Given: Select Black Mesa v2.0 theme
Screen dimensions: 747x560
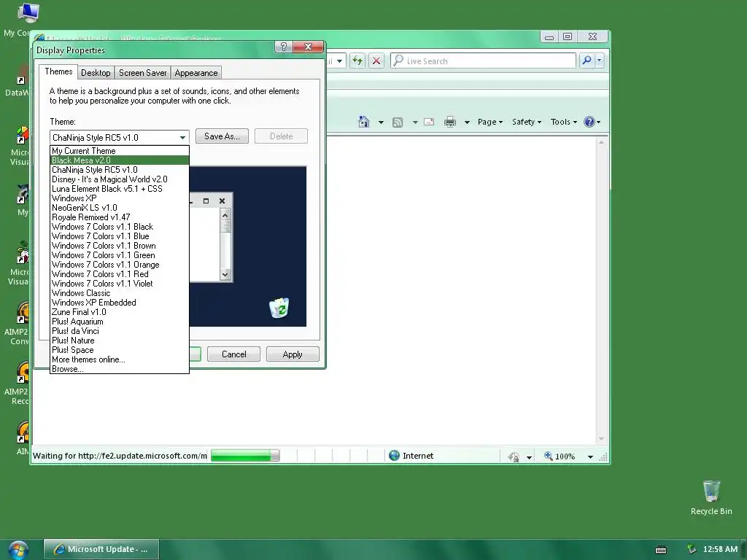Looking at the screenshot, I should pos(119,160).
